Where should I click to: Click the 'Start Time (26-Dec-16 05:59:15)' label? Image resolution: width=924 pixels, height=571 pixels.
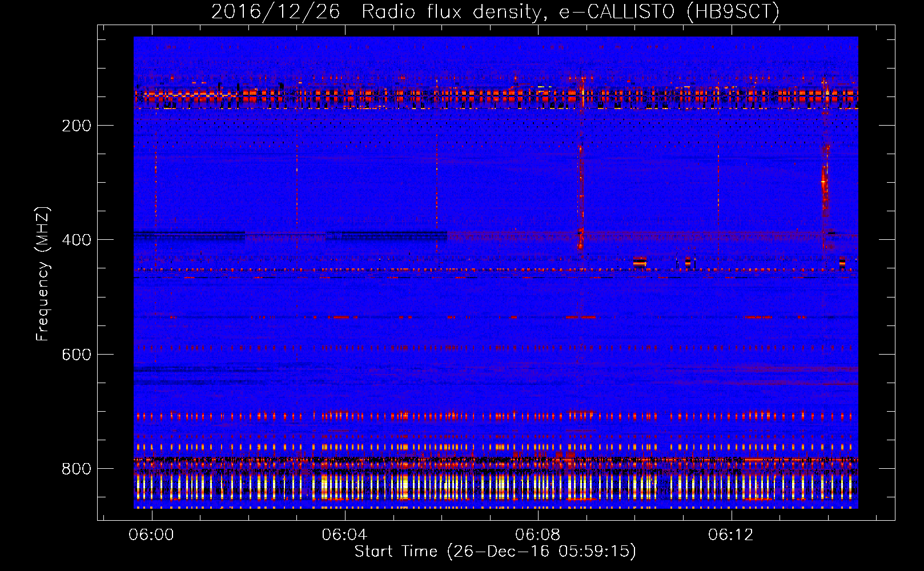(495, 552)
